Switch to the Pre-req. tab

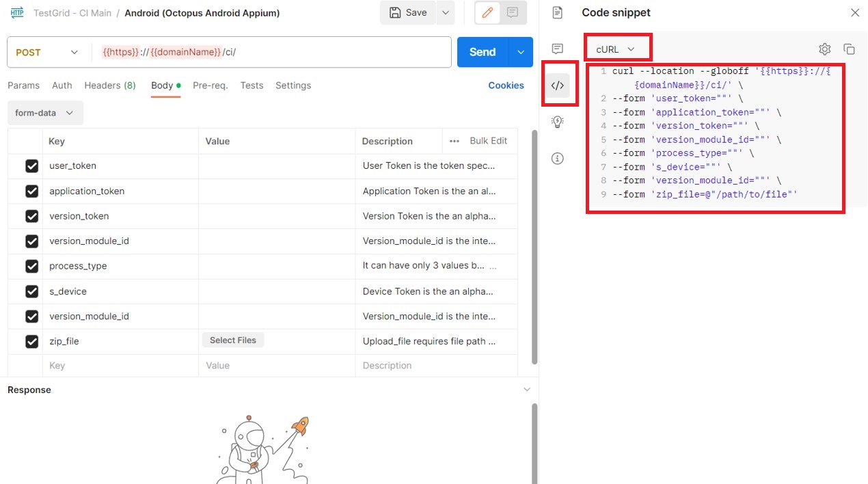pyautogui.click(x=211, y=85)
